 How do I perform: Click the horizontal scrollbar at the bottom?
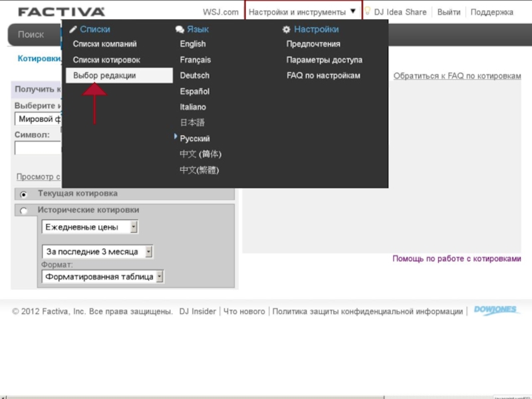click(x=196, y=397)
